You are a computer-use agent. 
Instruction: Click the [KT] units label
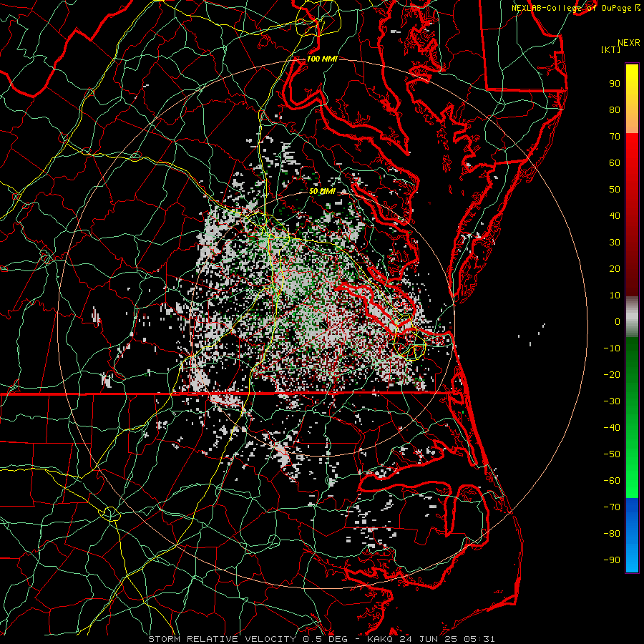point(610,49)
